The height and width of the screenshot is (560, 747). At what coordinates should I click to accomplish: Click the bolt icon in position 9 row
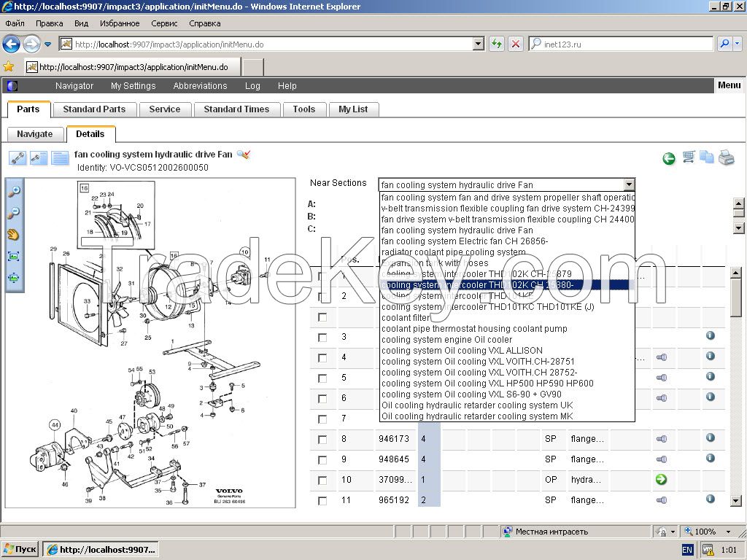tap(661, 459)
